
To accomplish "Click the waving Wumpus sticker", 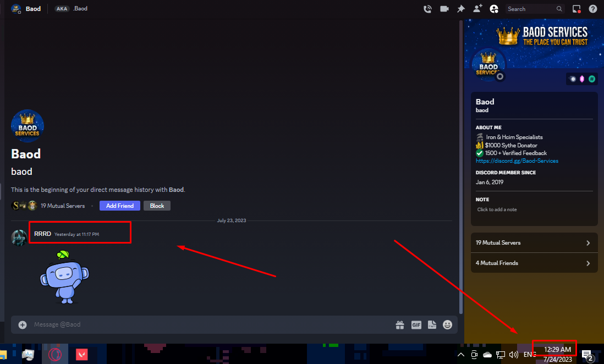I will 64,277.
